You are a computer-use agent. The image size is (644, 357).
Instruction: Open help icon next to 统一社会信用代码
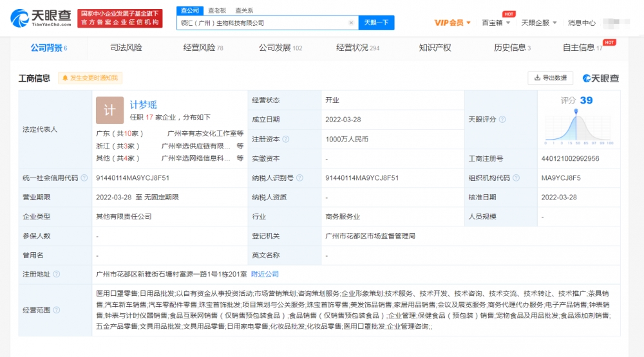coord(84,178)
